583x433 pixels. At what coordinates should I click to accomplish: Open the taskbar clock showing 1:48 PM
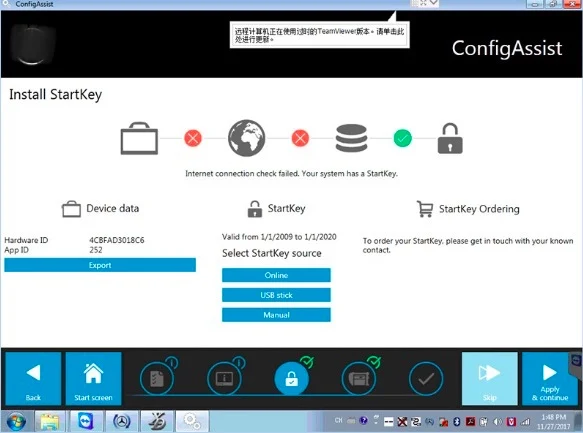point(554,421)
